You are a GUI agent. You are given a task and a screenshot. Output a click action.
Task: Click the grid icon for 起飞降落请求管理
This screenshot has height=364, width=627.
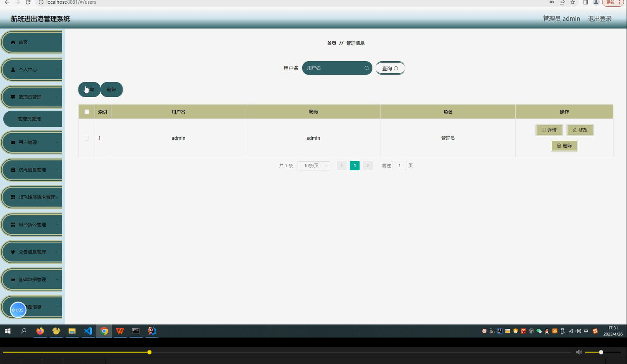coord(13,197)
